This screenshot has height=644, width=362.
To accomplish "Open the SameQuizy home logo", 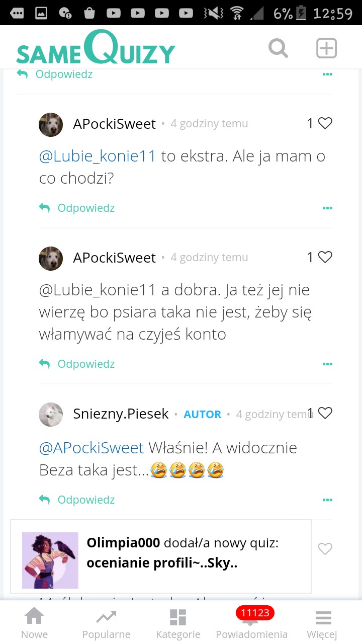I will [x=96, y=49].
